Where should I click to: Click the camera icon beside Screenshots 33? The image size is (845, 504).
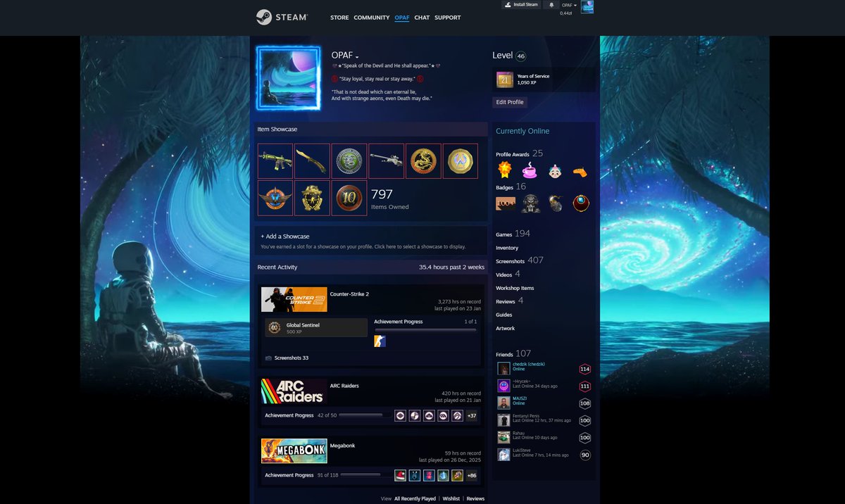pyautogui.click(x=268, y=358)
